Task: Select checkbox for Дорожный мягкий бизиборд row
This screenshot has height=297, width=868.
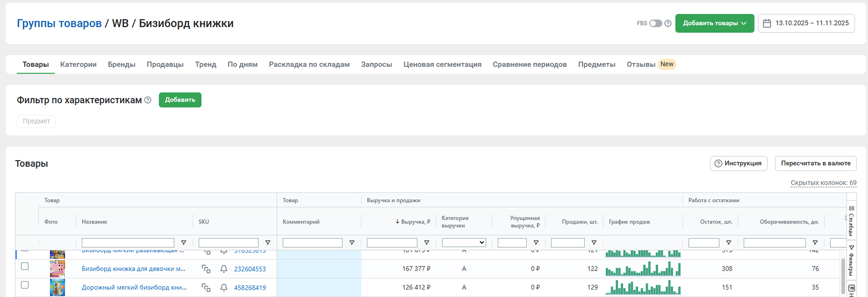Action: 25,285
